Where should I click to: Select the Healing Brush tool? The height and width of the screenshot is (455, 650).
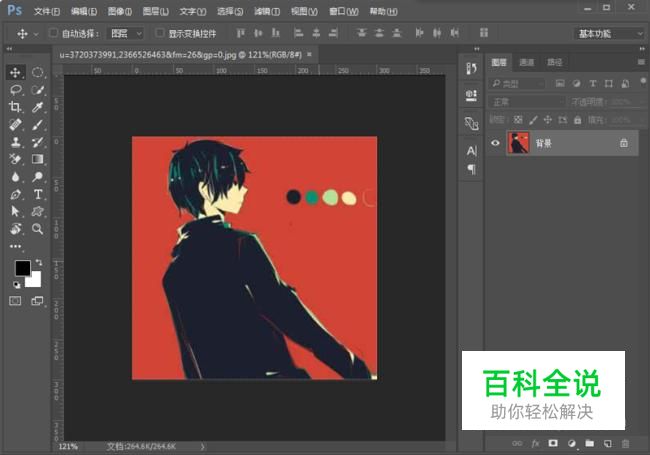[15, 124]
